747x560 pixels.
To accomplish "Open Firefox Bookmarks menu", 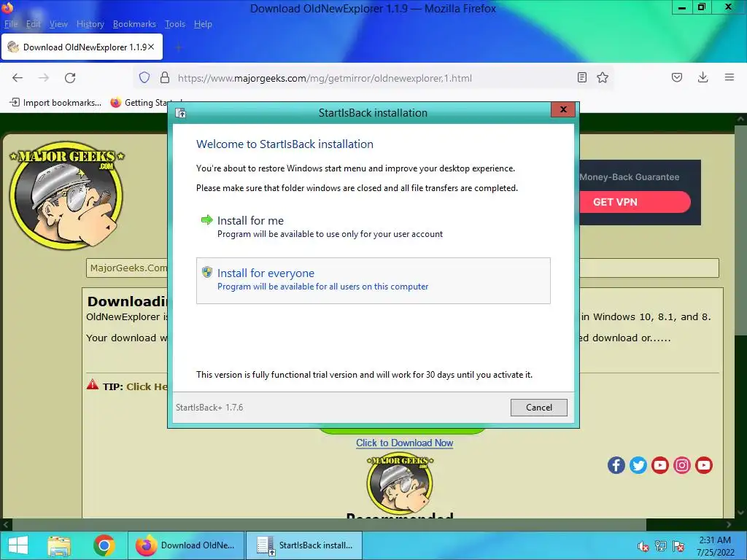I will [x=134, y=24].
